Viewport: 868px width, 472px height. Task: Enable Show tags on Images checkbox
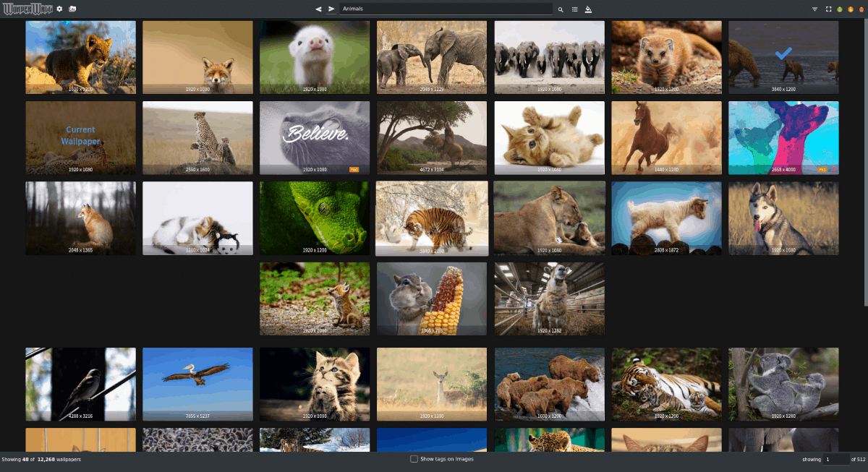point(414,459)
